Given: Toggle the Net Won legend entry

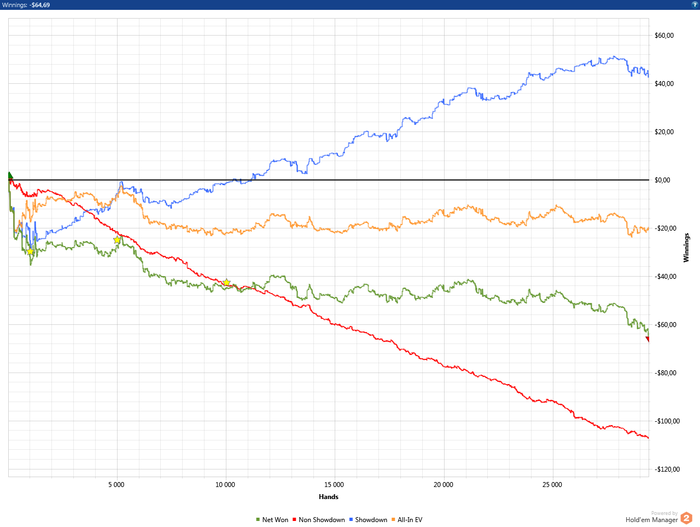Looking at the screenshot, I should [272, 520].
